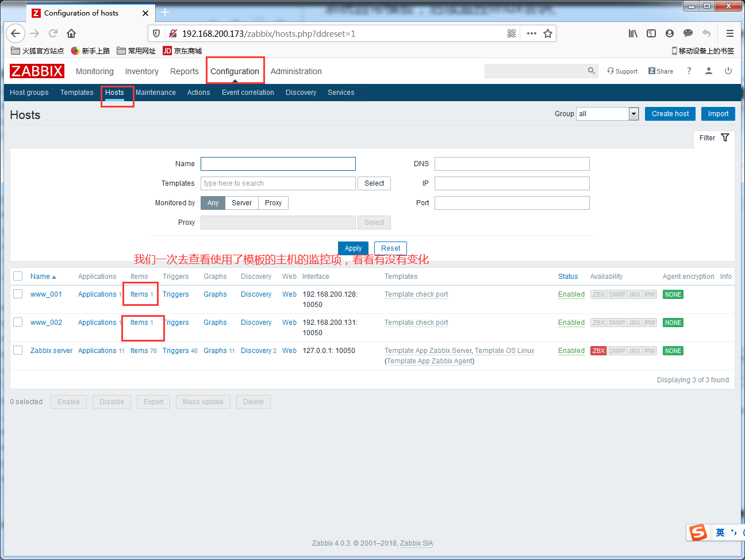Tick the select-all hosts checkbox
The image size is (745, 560).
tap(18, 276)
